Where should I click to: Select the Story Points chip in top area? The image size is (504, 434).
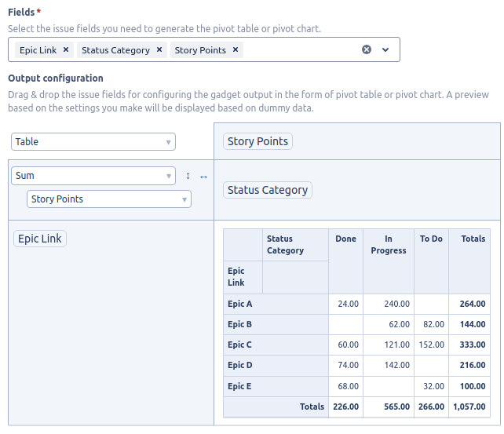point(257,141)
